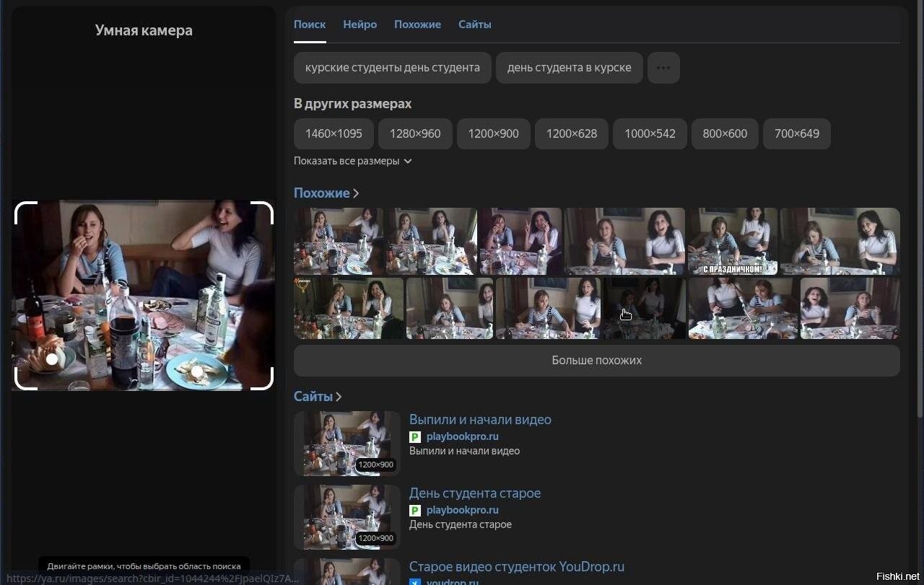The height and width of the screenshot is (585, 924).
Task: Open 'Старое видео студенток YouDrop.ru' link
Action: pos(517,567)
